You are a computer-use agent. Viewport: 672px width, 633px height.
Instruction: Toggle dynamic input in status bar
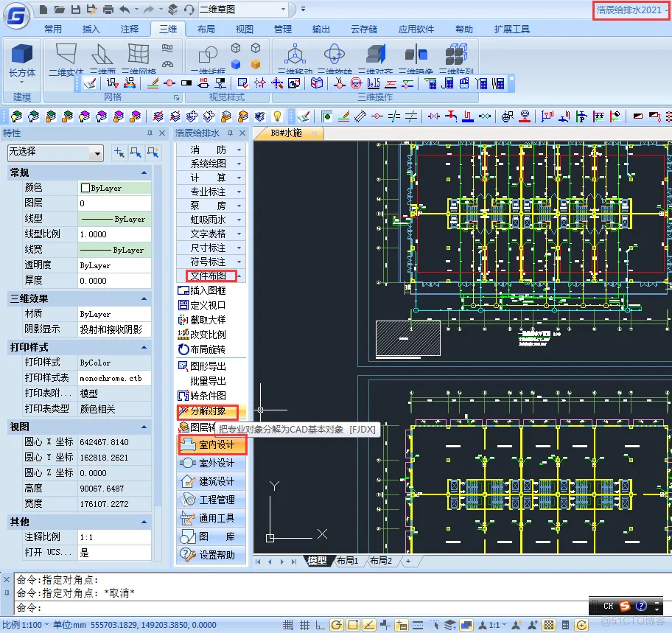click(x=402, y=625)
